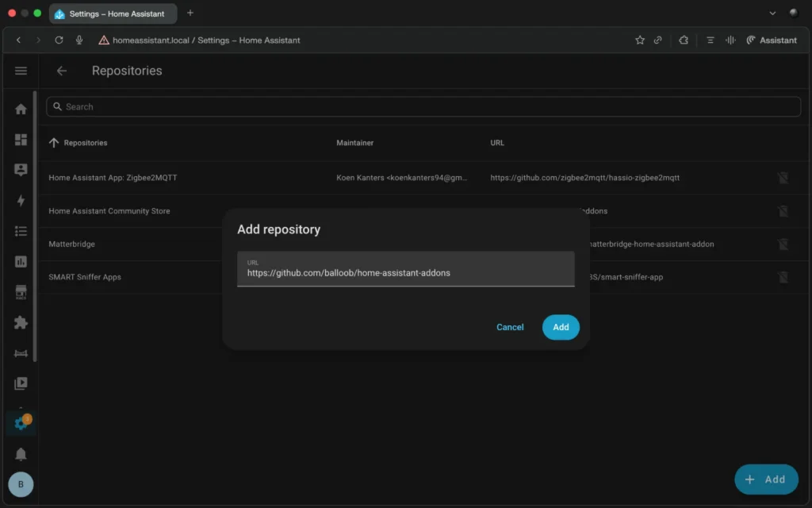Click the URL field in Add repository dialog
The width and height of the screenshot is (812, 508).
(x=405, y=269)
